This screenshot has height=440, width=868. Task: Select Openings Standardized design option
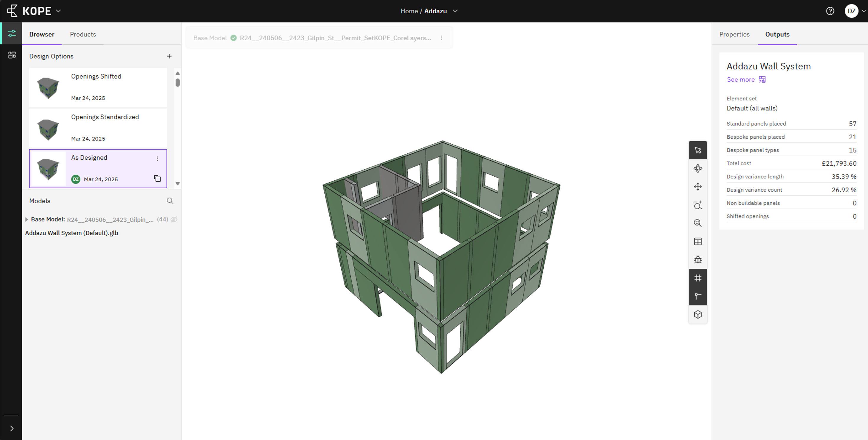coord(98,128)
